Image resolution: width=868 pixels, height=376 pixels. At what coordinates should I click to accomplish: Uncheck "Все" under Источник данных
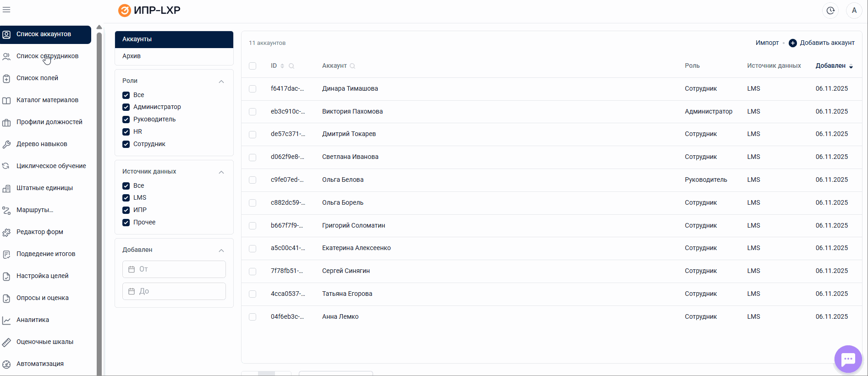126,186
